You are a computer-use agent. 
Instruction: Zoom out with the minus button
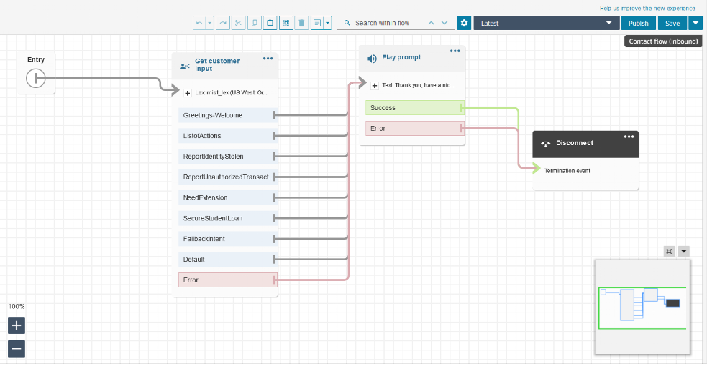click(x=16, y=349)
